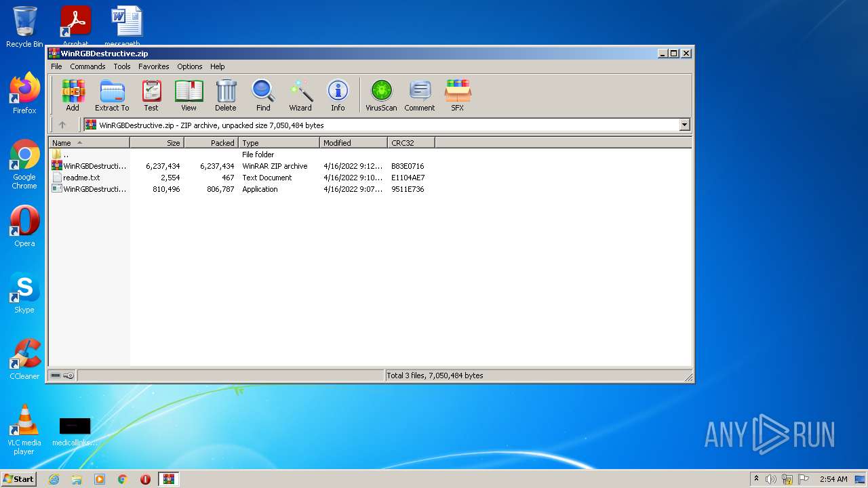The height and width of the screenshot is (488, 868).
Task: Run VirusScan on the archive
Action: click(x=381, y=96)
